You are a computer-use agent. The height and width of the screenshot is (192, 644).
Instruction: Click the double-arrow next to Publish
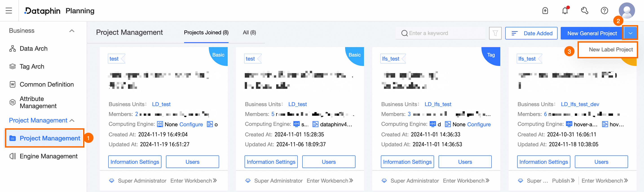(573, 181)
